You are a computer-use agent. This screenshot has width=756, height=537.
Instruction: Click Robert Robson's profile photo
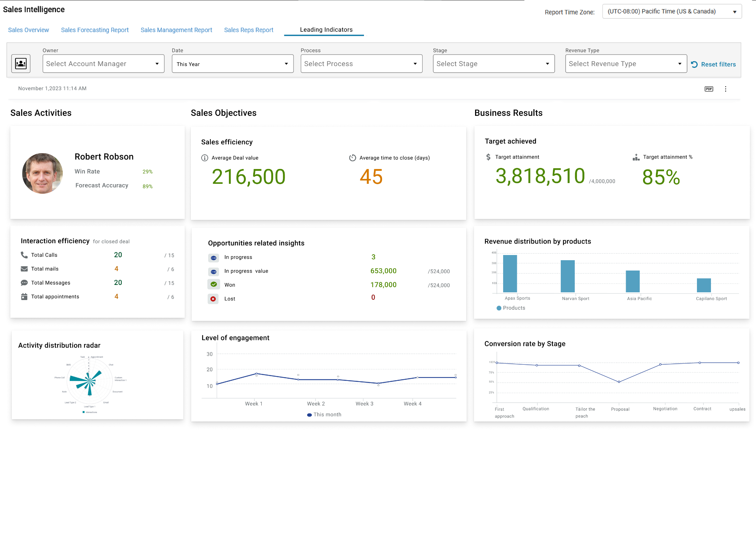coord(42,173)
